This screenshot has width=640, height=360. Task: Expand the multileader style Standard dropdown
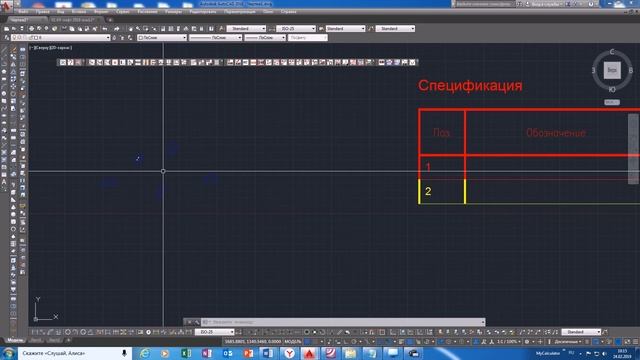(412, 29)
